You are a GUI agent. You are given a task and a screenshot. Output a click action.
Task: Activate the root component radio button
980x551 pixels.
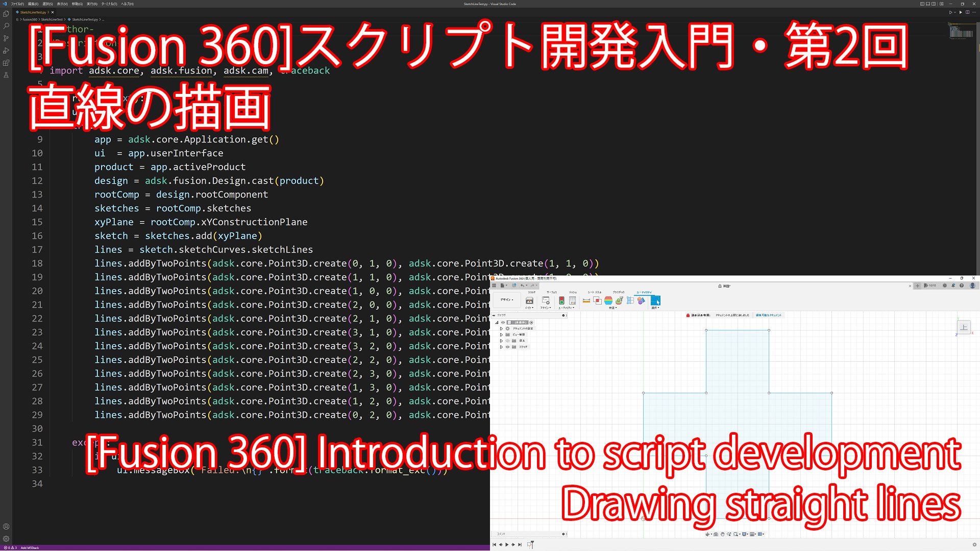pyautogui.click(x=531, y=322)
